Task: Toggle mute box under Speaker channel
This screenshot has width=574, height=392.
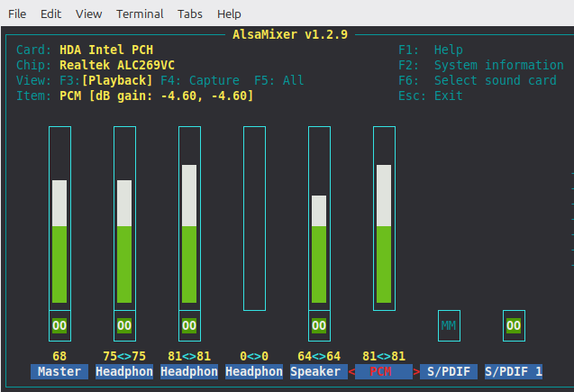Action: 319,325
